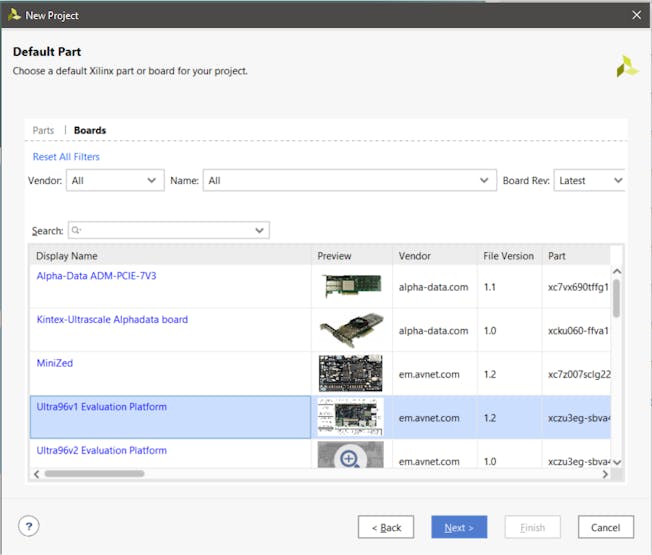652x555 pixels.
Task: Select the Ultra96v1 Evaluation Platform row
Action: 320,417
